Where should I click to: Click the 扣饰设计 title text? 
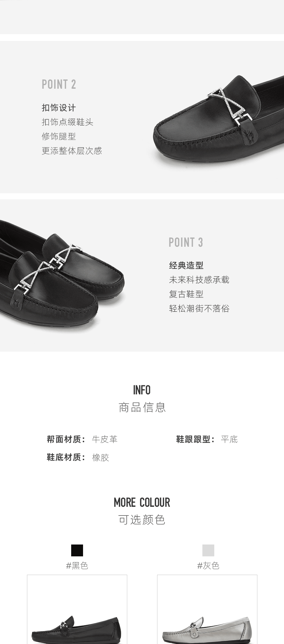59,108
